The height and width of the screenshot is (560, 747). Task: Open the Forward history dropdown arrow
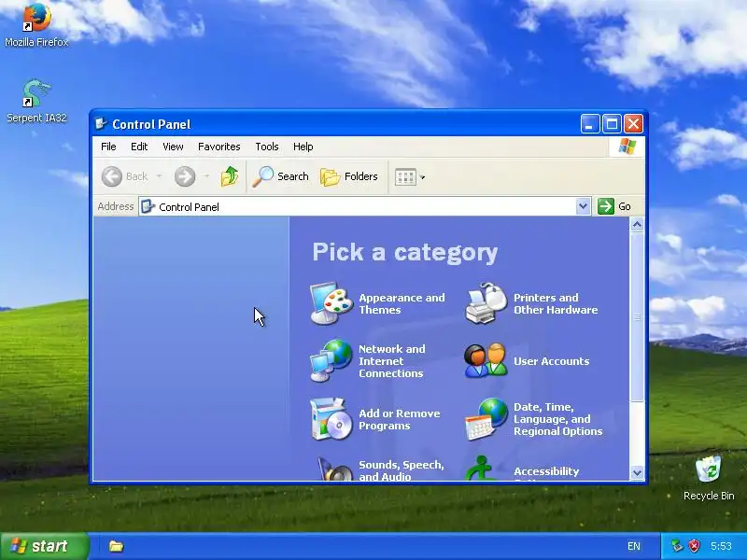pos(206,176)
